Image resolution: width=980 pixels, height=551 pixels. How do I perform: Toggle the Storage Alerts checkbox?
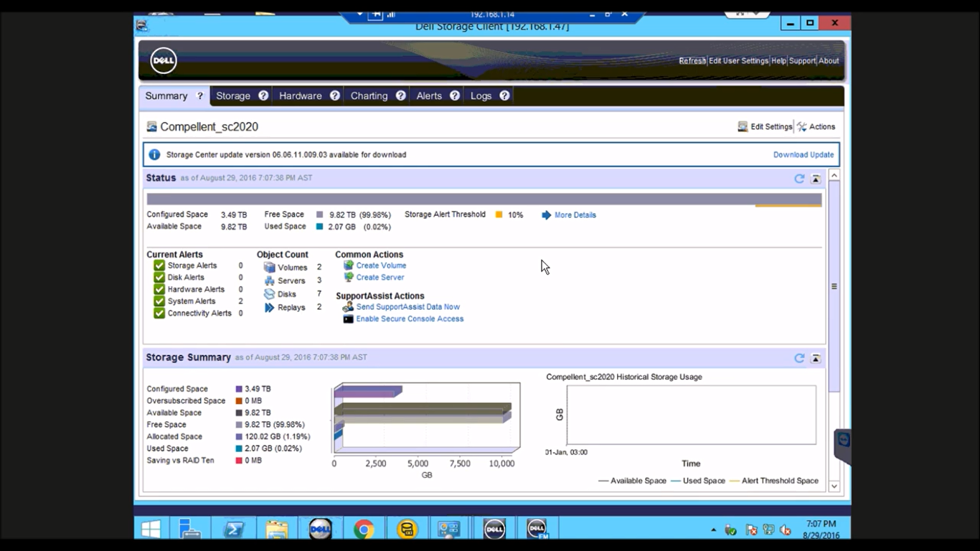click(x=159, y=265)
